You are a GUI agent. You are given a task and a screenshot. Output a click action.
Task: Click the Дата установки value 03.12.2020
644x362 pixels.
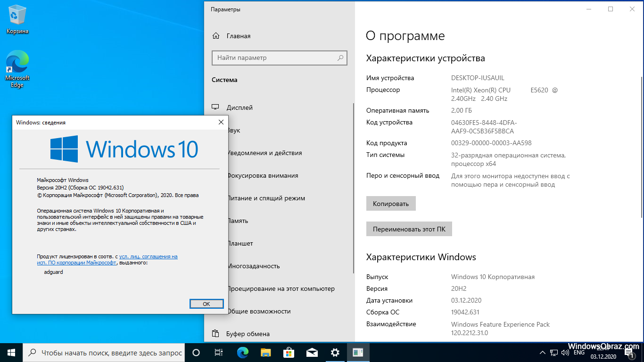coord(466,300)
